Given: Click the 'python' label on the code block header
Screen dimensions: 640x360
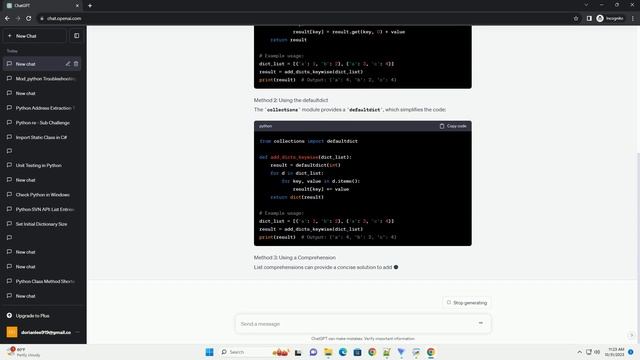Looking at the screenshot, I should [x=265, y=126].
